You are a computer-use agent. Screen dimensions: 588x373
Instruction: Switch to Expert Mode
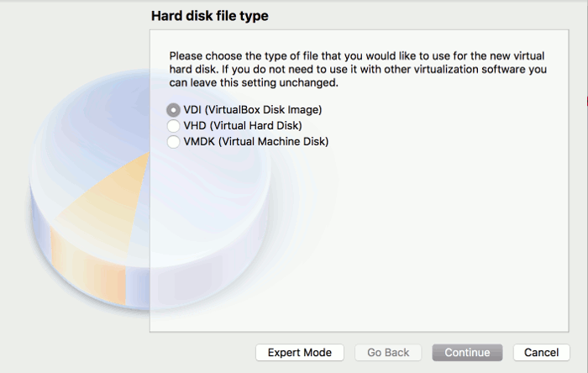300,353
